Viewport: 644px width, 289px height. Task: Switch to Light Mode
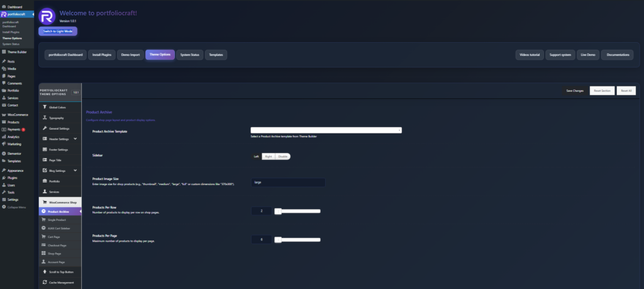coord(58,31)
